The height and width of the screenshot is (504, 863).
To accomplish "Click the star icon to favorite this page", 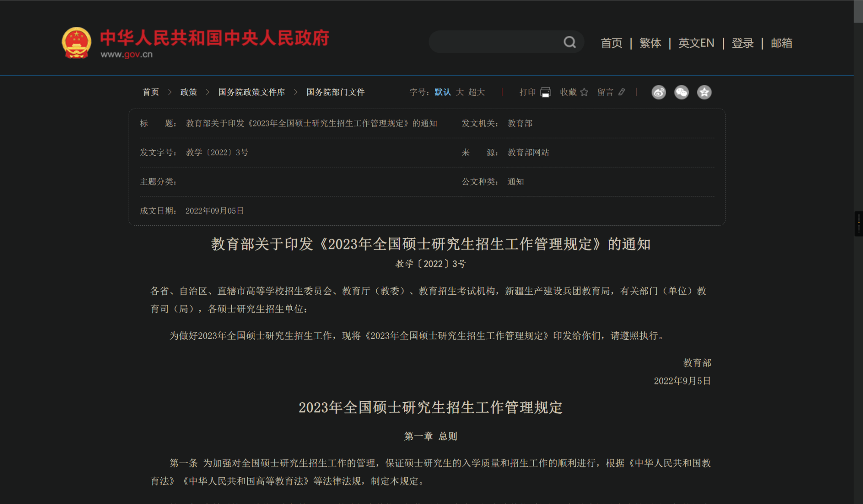I will [585, 92].
